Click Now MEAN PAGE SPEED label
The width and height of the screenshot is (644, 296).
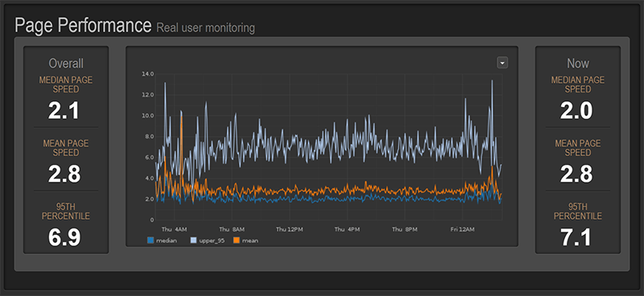pyautogui.click(x=578, y=148)
